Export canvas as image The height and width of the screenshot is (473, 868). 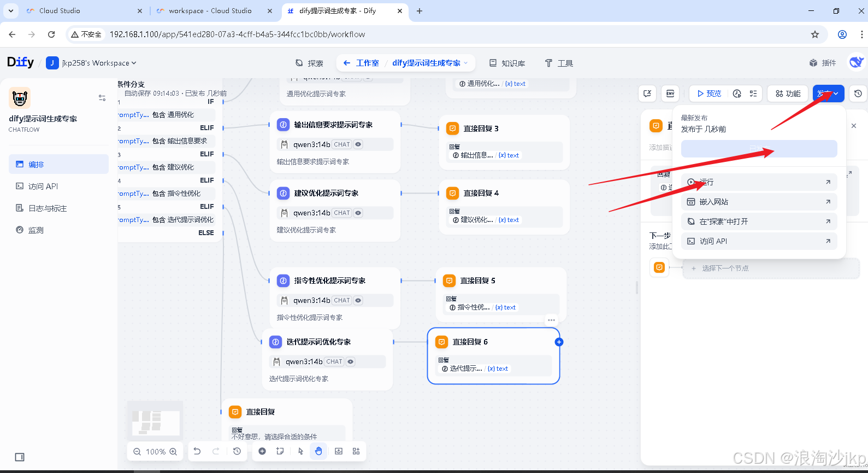pyautogui.click(x=339, y=451)
